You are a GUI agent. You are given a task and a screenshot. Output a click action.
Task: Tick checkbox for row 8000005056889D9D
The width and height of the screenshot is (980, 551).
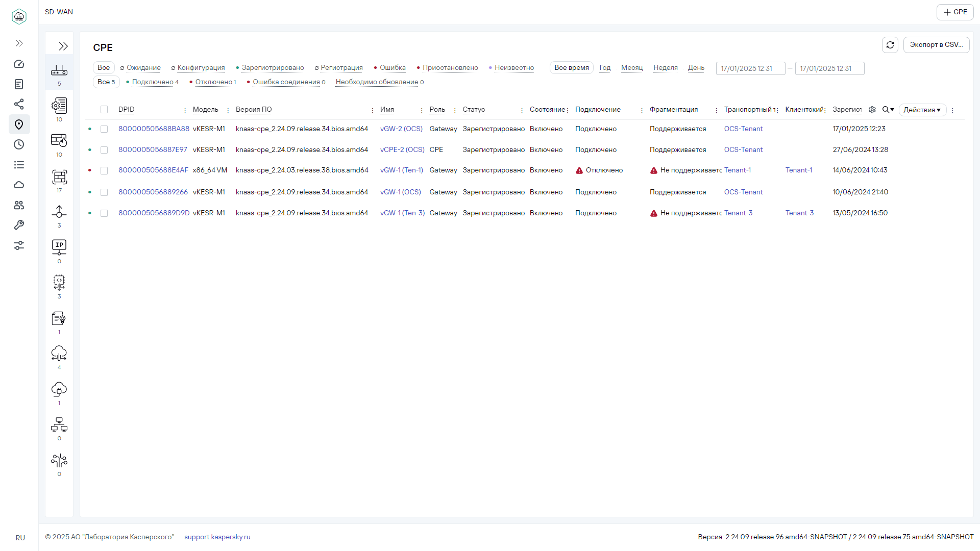tap(104, 213)
